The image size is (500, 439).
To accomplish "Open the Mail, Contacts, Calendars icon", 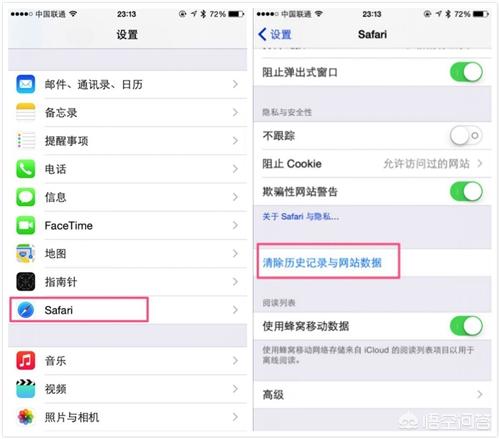I will pyautogui.click(x=26, y=84).
